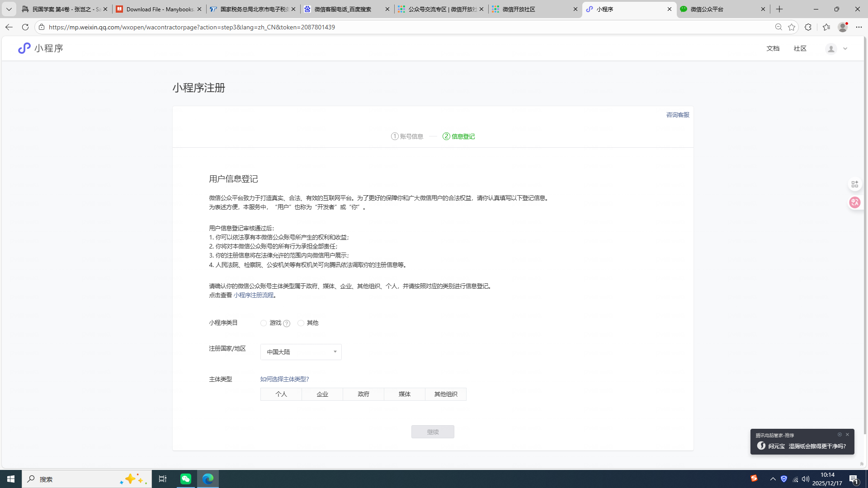
Task: Open 文档 in the top navigation
Action: [x=773, y=48]
